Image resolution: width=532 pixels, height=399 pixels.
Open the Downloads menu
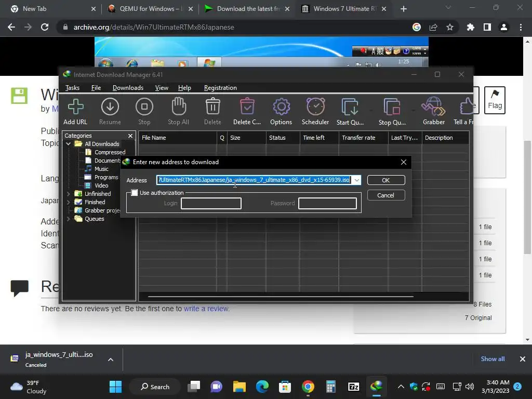click(x=128, y=88)
